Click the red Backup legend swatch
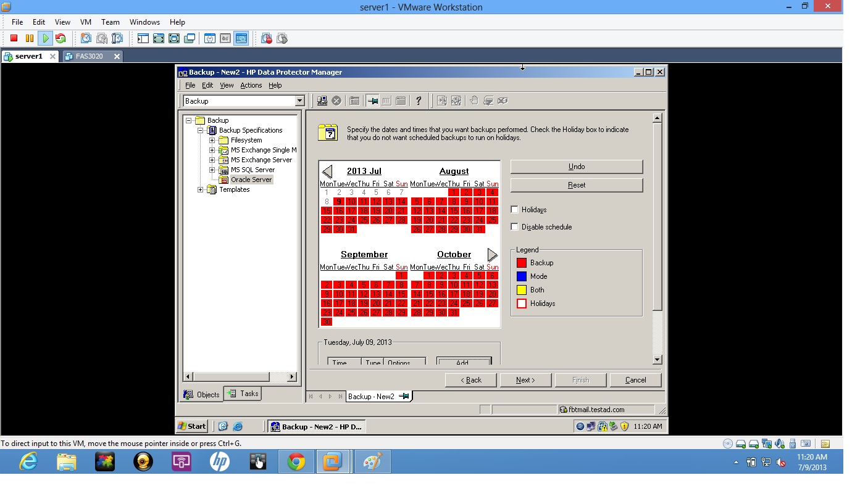The image size is (868, 496). [x=522, y=262]
